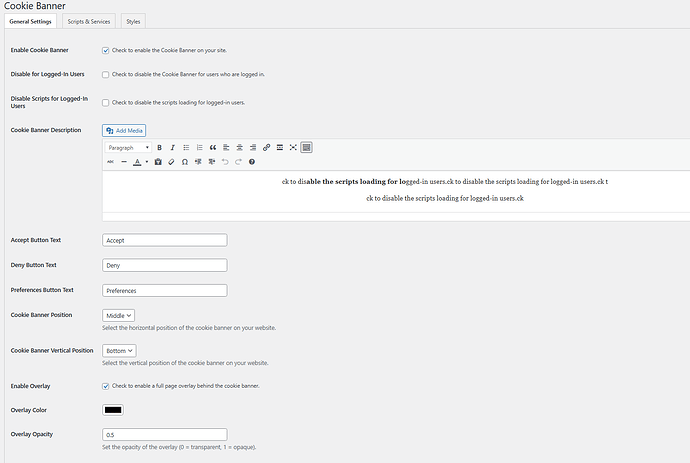Click the Deny Button Text field

click(x=165, y=265)
